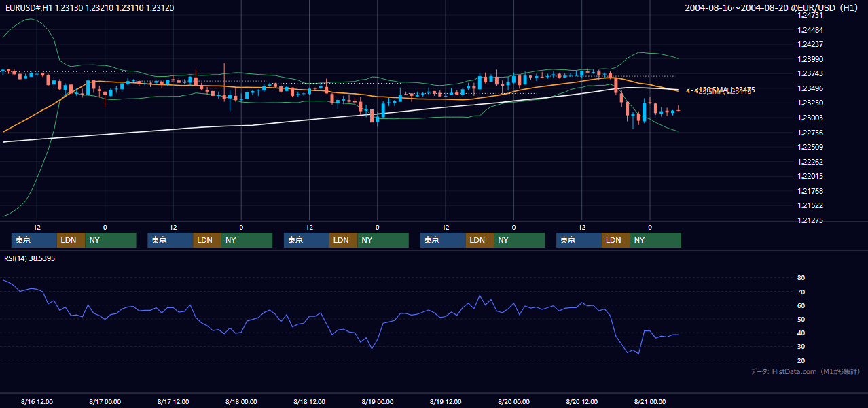Select the 東京 session block above 8/18 12:00

(x=307, y=240)
